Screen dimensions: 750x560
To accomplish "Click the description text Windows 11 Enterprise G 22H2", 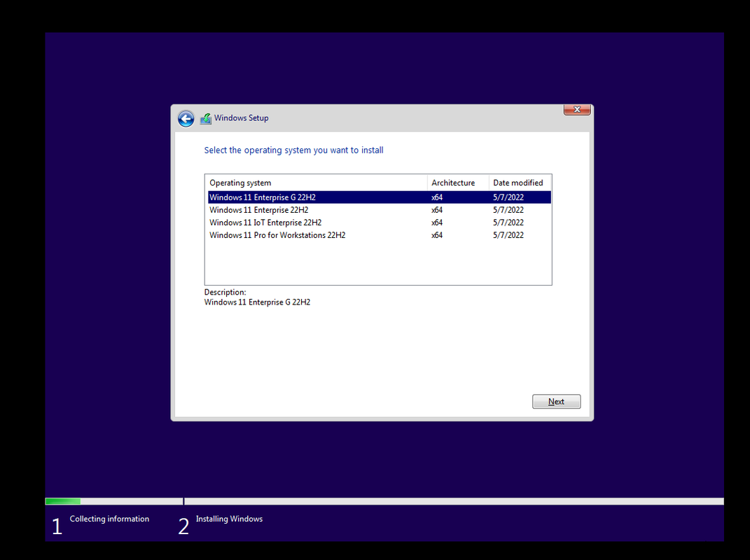I will click(x=257, y=302).
